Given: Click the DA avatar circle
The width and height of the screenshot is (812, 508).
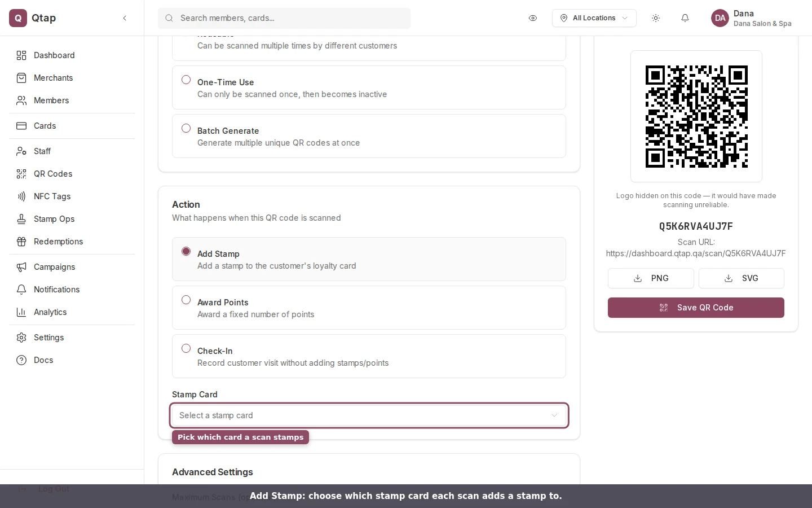Looking at the screenshot, I should pyautogui.click(x=720, y=18).
